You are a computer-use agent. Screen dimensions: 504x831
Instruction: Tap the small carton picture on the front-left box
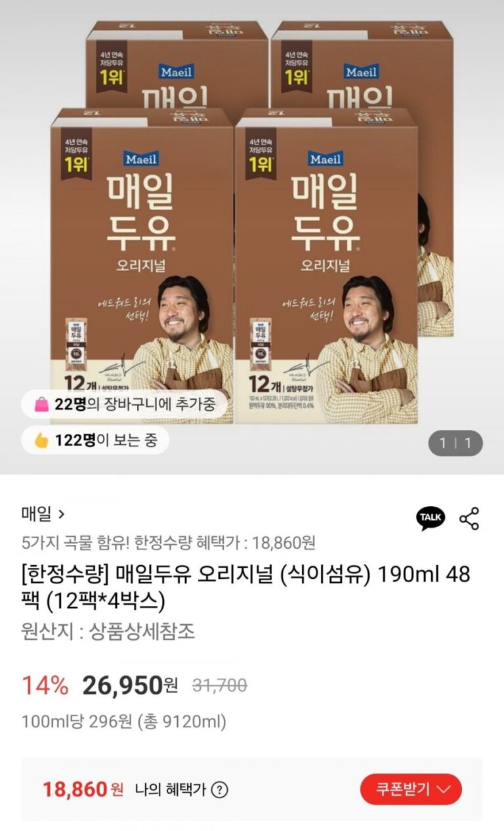[x=76, y=345]
